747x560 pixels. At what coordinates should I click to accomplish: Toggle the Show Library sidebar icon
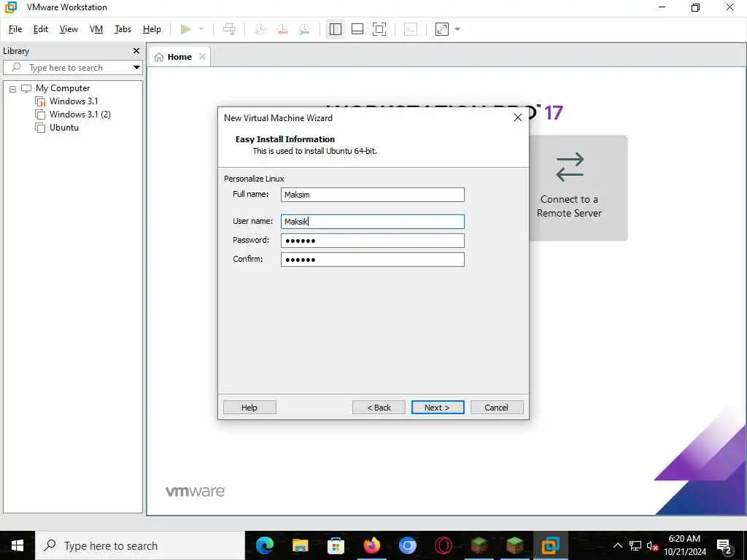pos(336,29)
